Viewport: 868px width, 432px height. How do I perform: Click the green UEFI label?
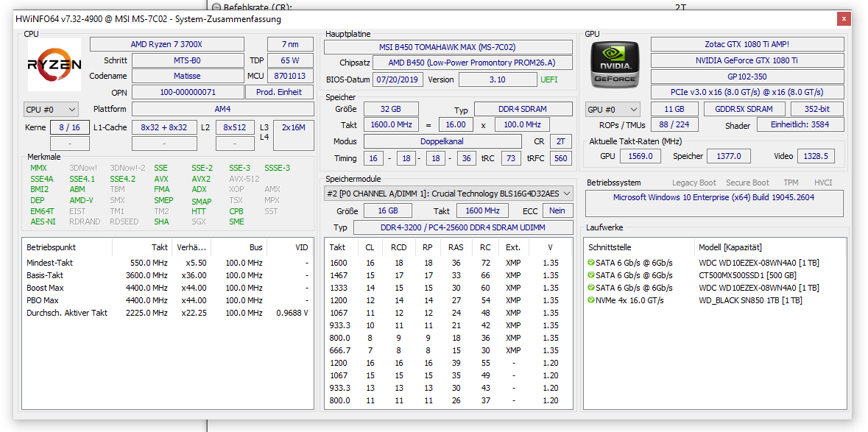coord(549,79)
